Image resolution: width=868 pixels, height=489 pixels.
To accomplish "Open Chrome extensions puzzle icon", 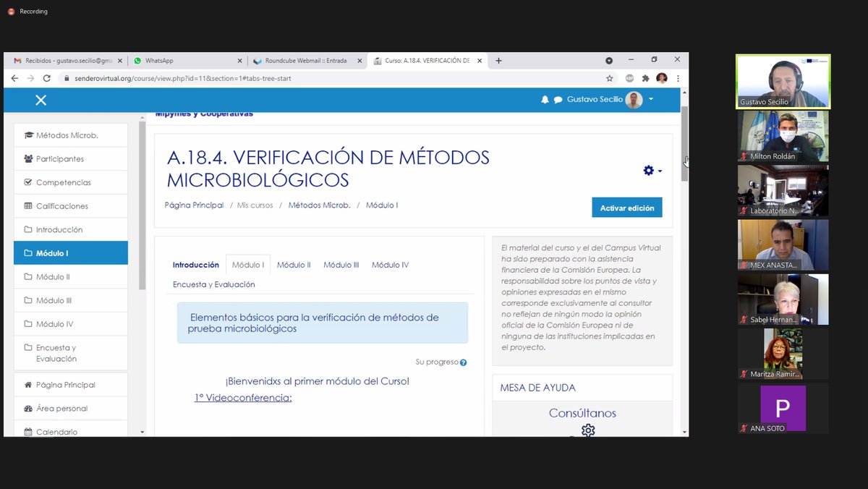I will 646,78.
